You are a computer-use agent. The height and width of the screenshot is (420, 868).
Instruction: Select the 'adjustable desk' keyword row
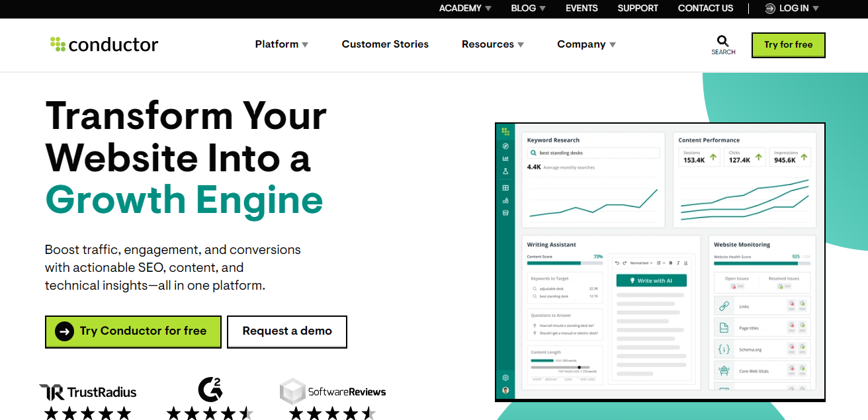[566, 288]
